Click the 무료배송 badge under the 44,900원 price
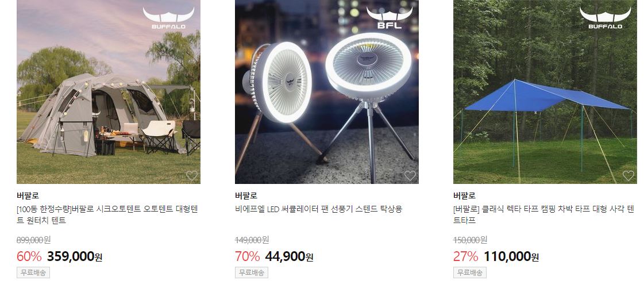 coord(252,272)
